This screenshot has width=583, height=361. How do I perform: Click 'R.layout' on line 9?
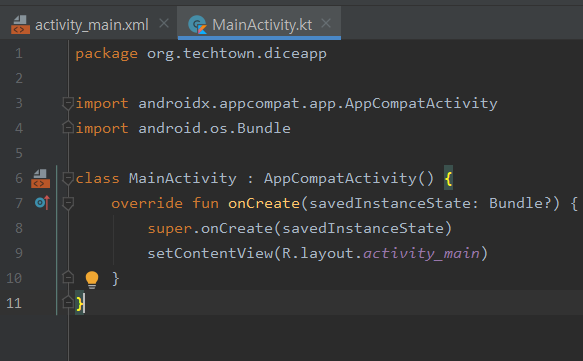pyautogui.click(x=318, y=254)
